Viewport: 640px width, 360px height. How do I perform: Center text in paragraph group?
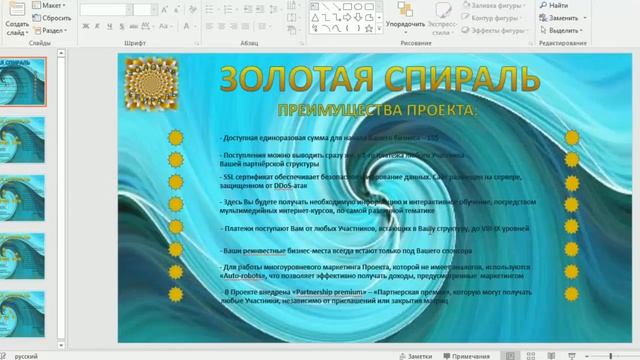coord(222,27)
